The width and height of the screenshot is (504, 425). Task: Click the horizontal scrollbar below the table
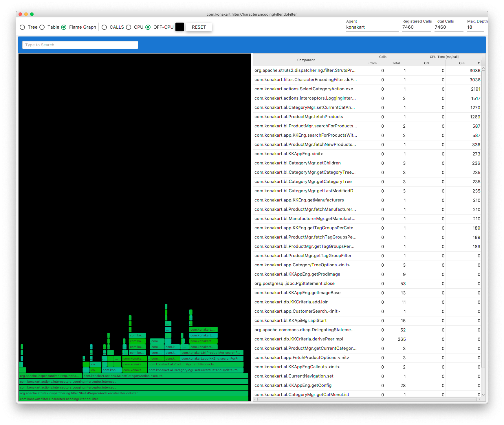pyautogui.click(x=367, y=399)
